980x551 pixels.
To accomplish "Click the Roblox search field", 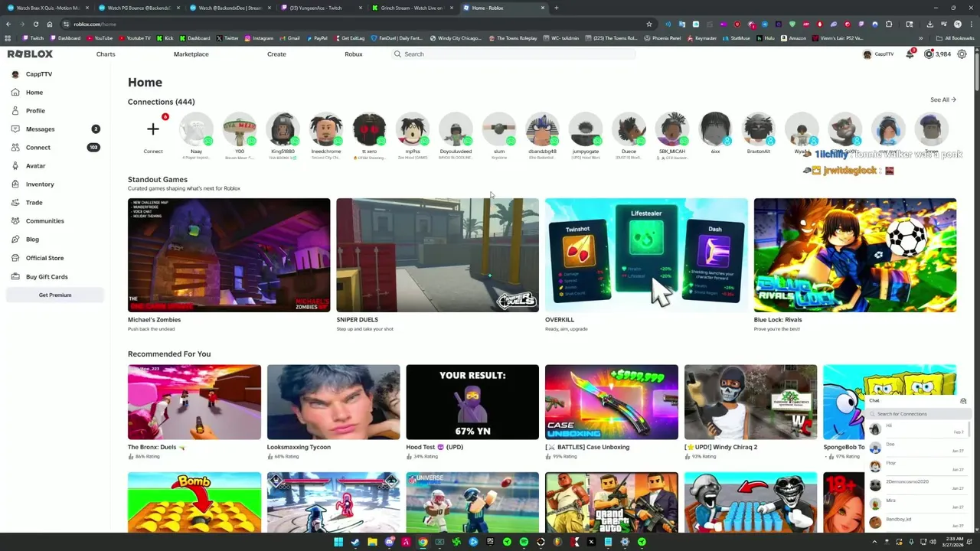I will pos(513,54).
